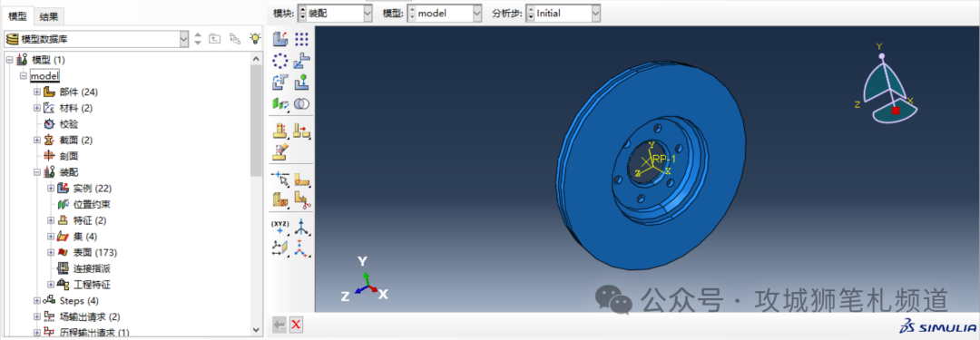Switch to the 结果 tab
This screenshot has width=980, height=340.
[48, 17]
